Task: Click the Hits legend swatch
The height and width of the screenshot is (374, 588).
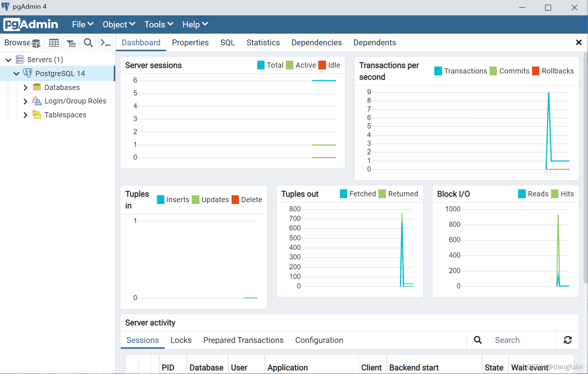Action: coord(555,194)
